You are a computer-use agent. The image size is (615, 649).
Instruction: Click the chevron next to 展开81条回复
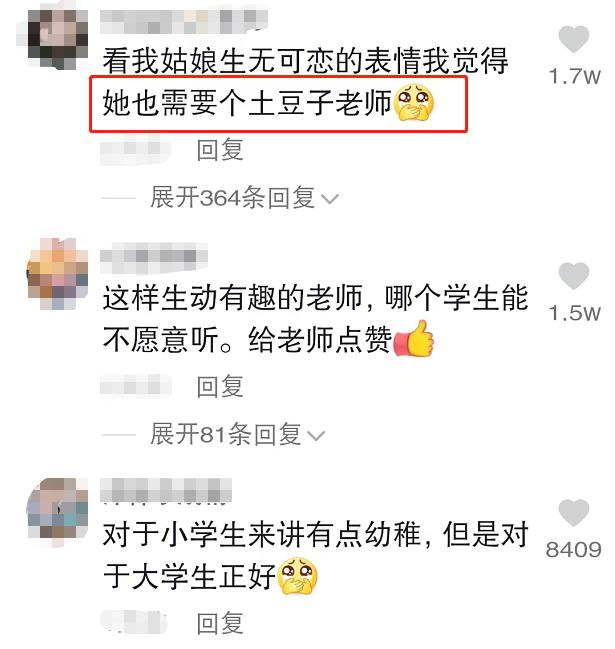coord(317,436)
